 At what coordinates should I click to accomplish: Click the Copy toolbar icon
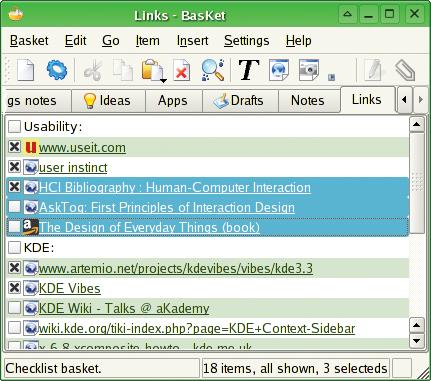pos(123,70)
